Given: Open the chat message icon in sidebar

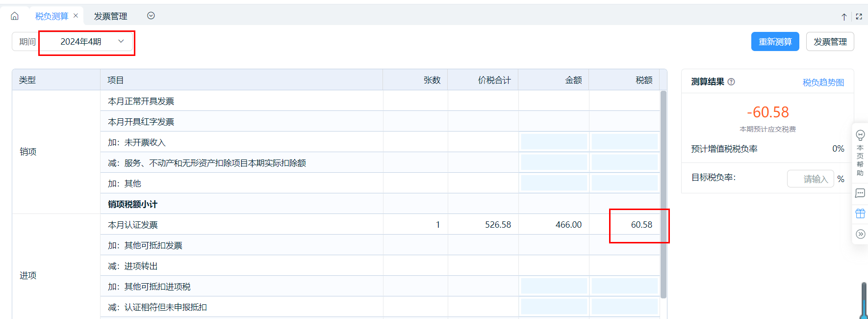Looking at the screenshot, I should pos(860,193).
